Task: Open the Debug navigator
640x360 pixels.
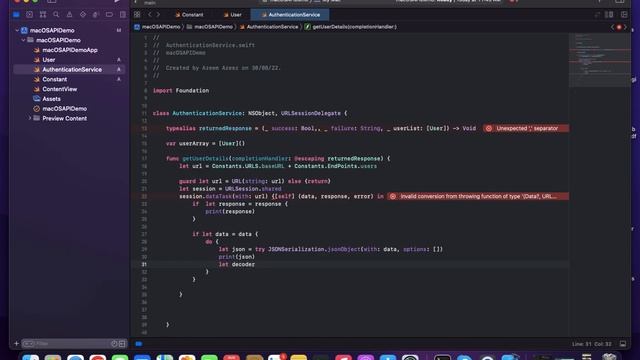Action: click(96, 15)
